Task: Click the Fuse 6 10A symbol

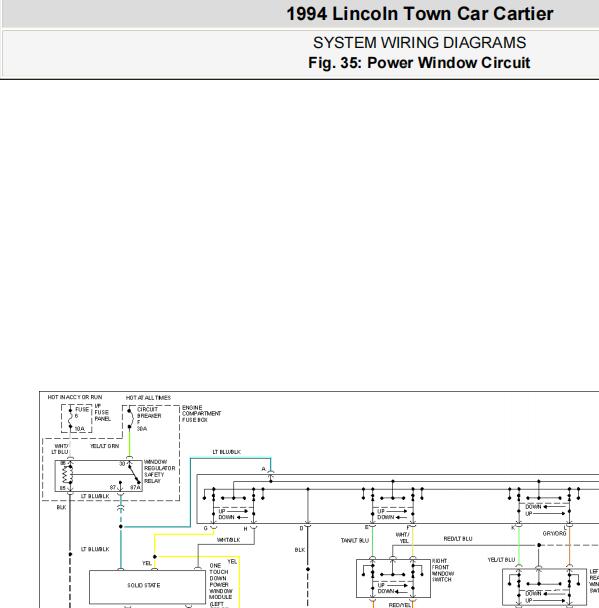Action: click(x=71, y=418)
